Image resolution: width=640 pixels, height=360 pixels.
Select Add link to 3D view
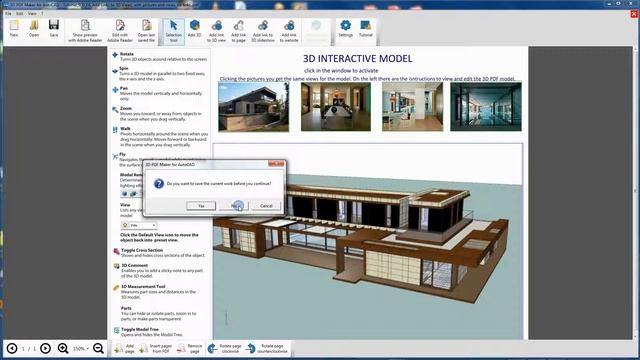[x=216, y=31]
